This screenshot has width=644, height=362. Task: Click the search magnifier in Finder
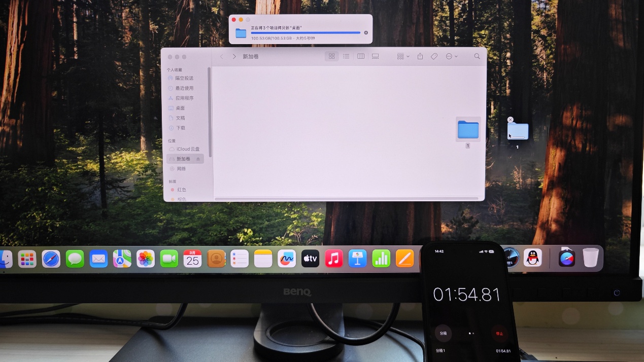(477, 56)
